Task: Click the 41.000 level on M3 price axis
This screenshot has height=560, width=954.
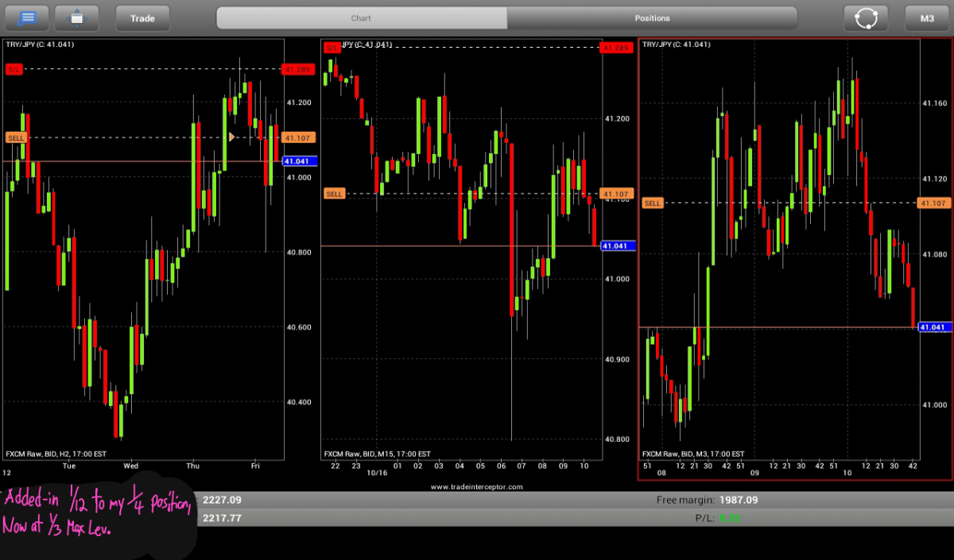Action: (x=934, y=405)
